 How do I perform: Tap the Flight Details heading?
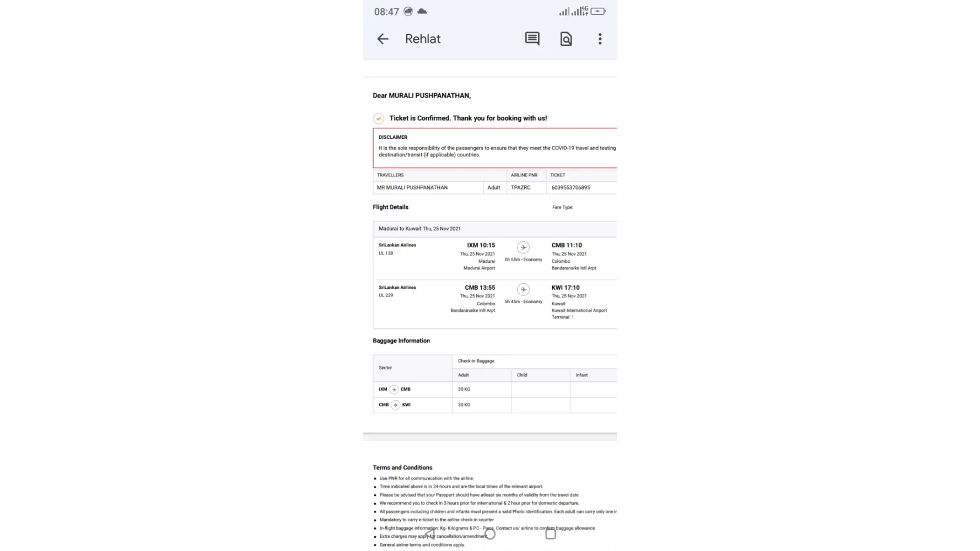pos(390,207)
